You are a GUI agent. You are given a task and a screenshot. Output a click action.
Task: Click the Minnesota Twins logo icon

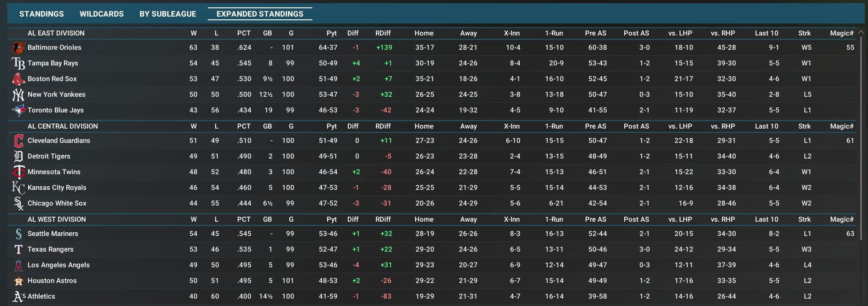[x=18, y=172]
